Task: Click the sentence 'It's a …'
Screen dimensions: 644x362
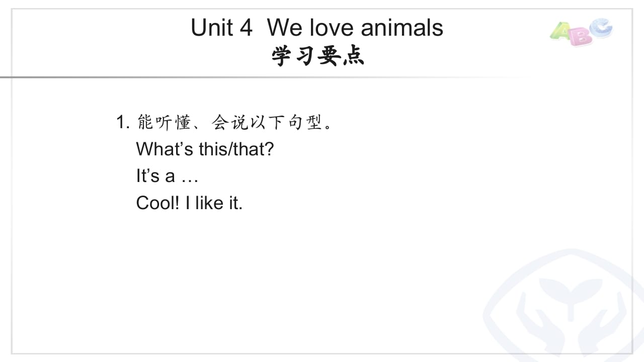Action: coord(167,176)
